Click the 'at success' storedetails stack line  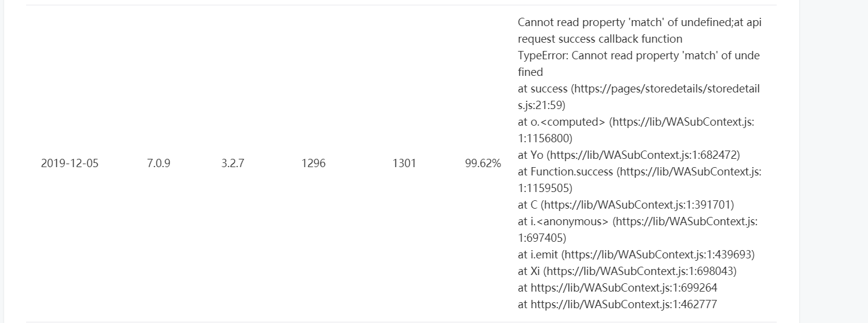coord(639,89)
